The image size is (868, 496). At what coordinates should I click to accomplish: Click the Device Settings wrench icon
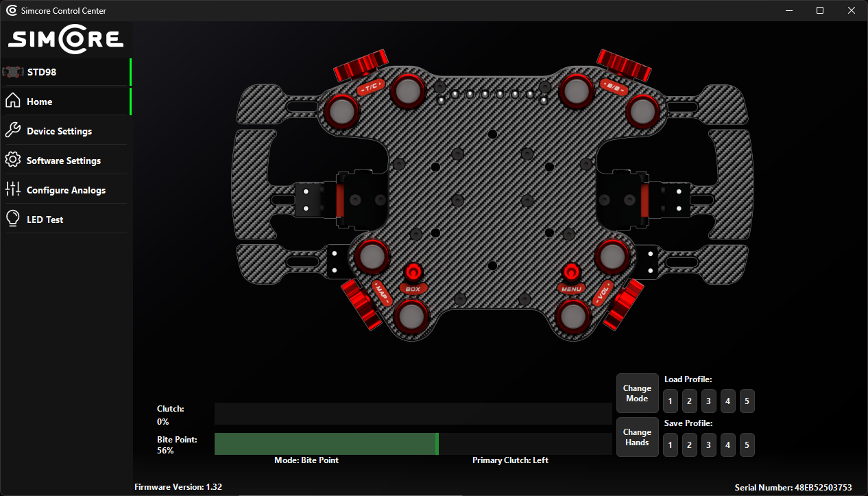click(12, 130)
